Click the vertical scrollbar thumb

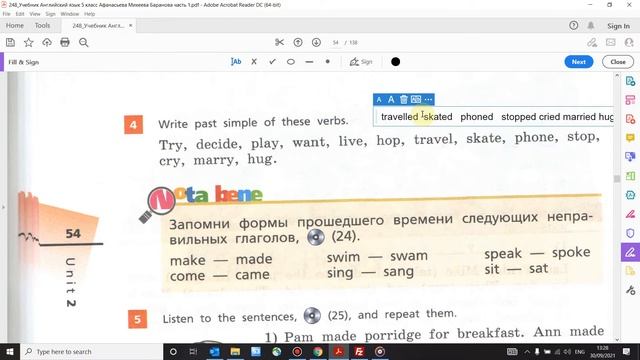pos(617,178)
